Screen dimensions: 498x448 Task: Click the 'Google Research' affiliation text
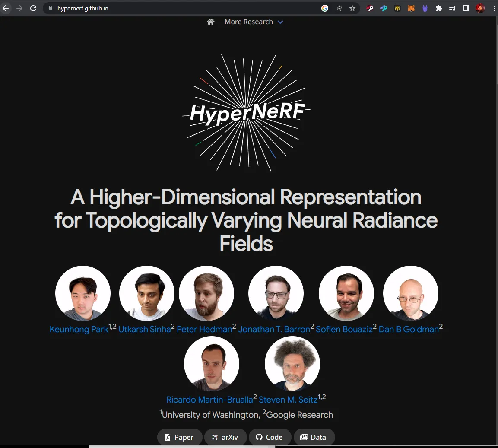[299, 415]
